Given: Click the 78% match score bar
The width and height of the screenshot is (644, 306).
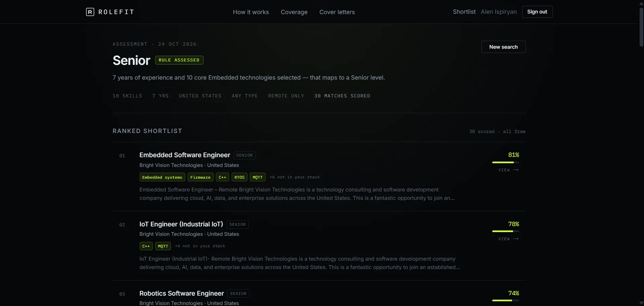Looking at the screenshot, I should 506,231.
